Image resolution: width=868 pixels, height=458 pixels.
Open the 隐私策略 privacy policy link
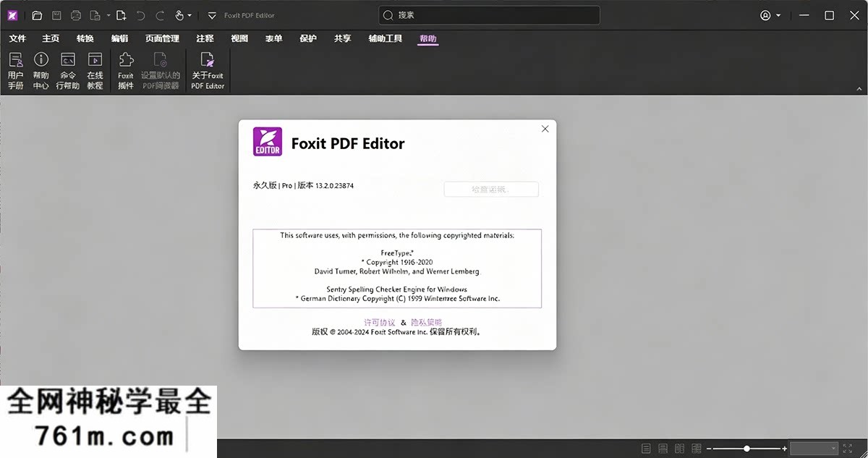[426, 322]
